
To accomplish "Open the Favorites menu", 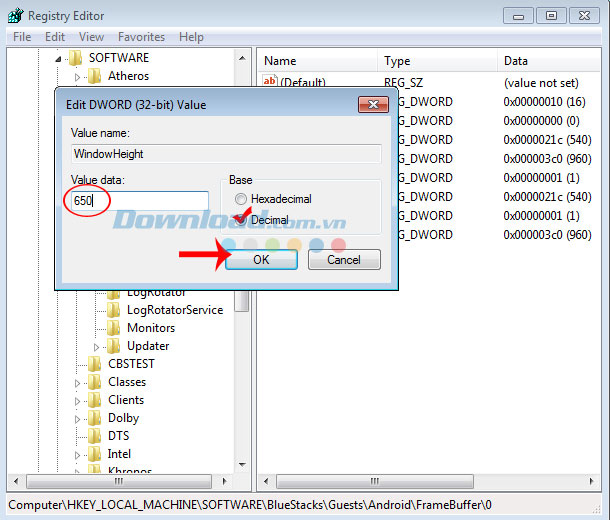I will [141, 37].
